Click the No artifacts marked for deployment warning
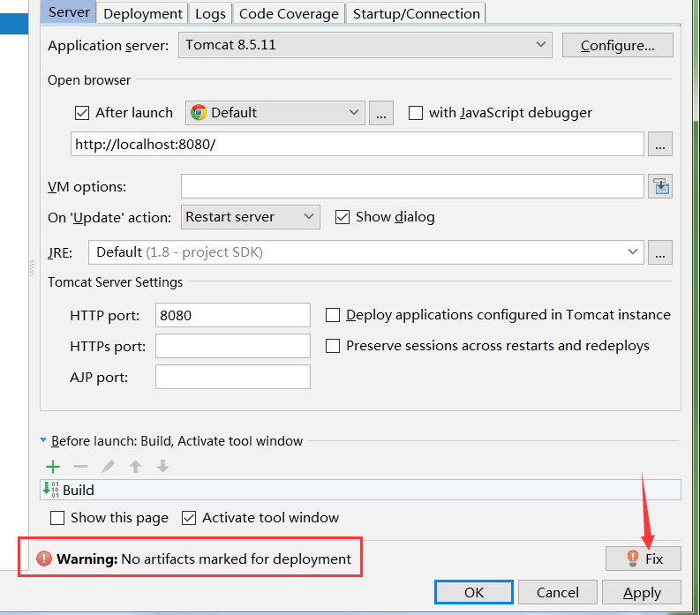700x615 pixels. pos(204,559)
